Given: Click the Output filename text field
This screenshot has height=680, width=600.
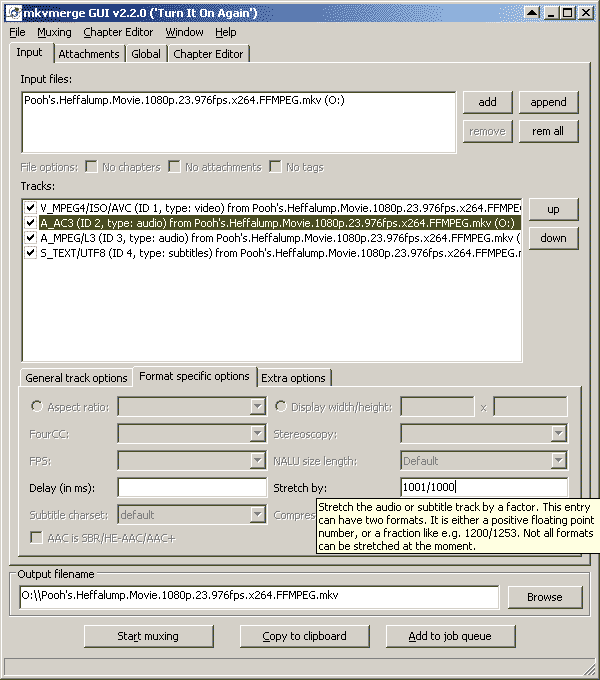Looking at the screenshot, I should [259, 596].
